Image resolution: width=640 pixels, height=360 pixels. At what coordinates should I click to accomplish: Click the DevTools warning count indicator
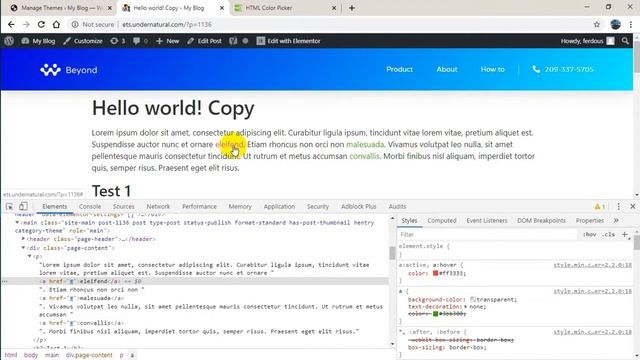(x=600, y=207)
